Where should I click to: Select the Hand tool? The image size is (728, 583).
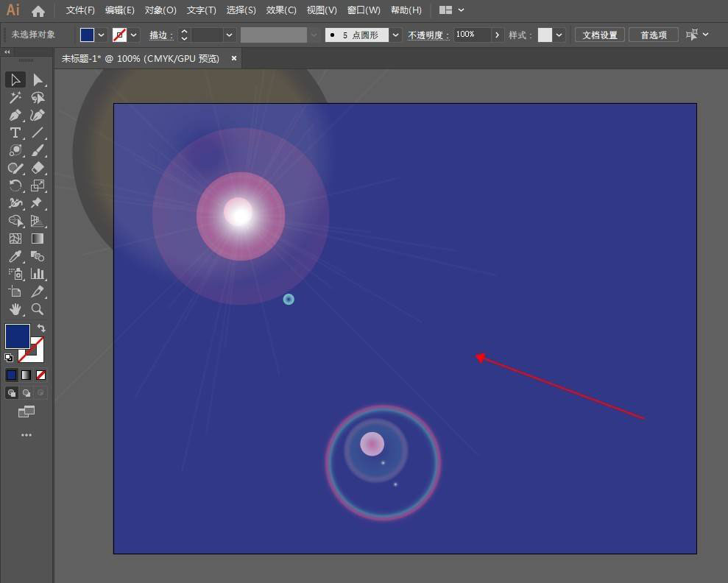pos(15,309)
